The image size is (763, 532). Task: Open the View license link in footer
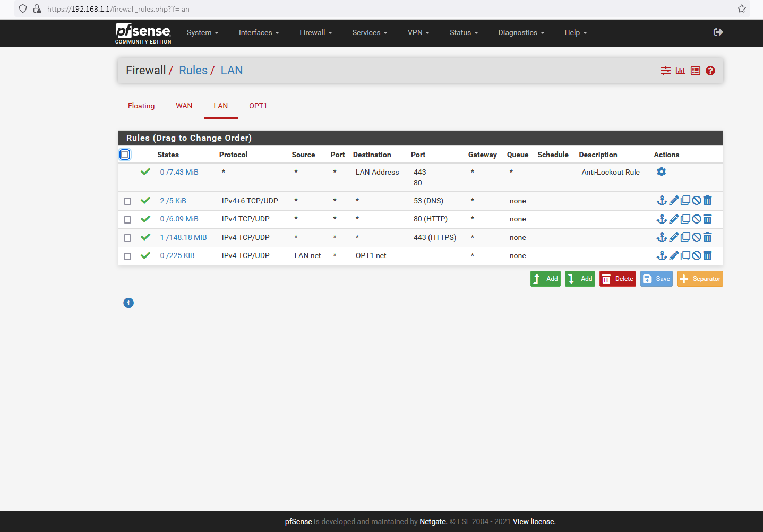534,521
